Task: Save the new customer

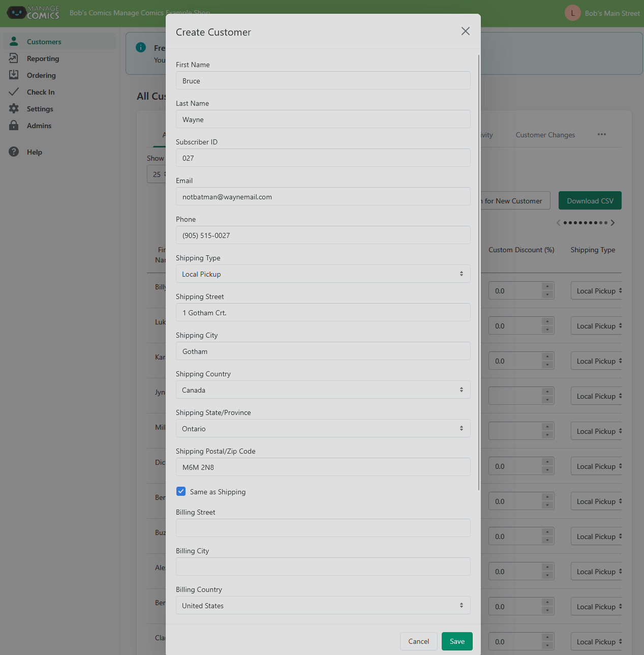Action: pyautogui.click(x=457, y=641)
